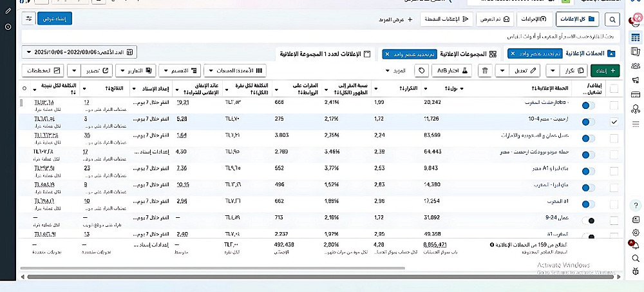Open the ads for 1 ad set tab
The image size is (644, 292).
click(x=325, y=54)
